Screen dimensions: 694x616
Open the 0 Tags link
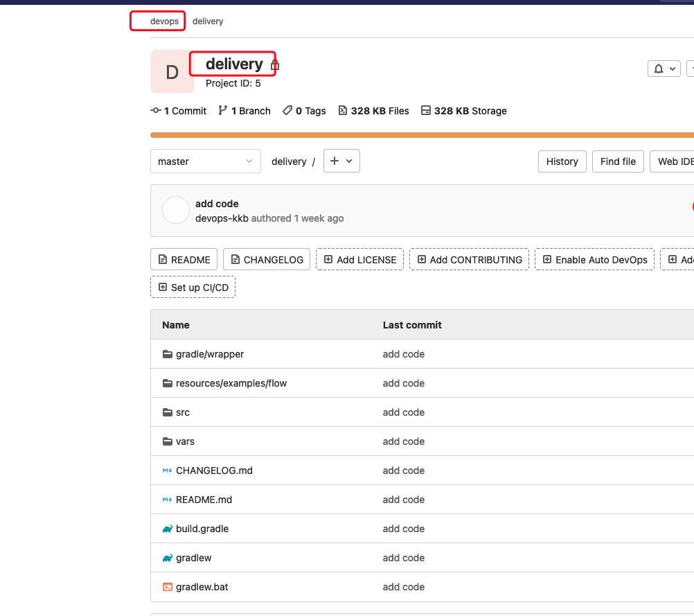(311, 111)
